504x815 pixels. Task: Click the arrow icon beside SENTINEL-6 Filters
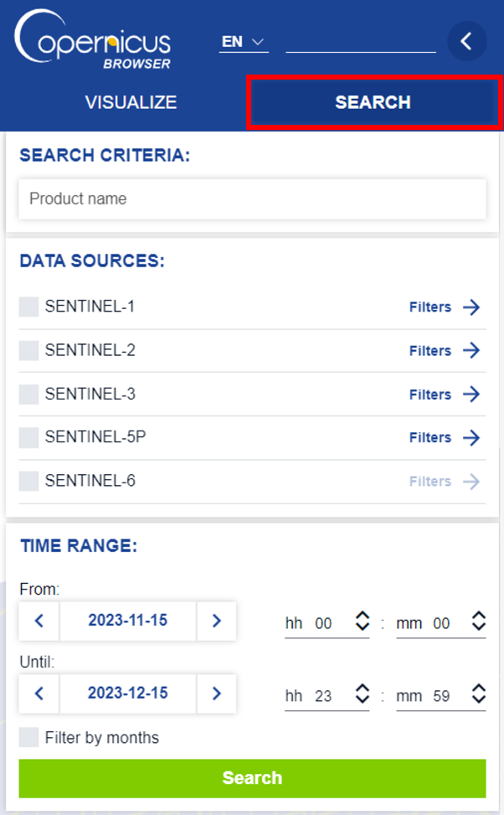(x=471, y=482)
